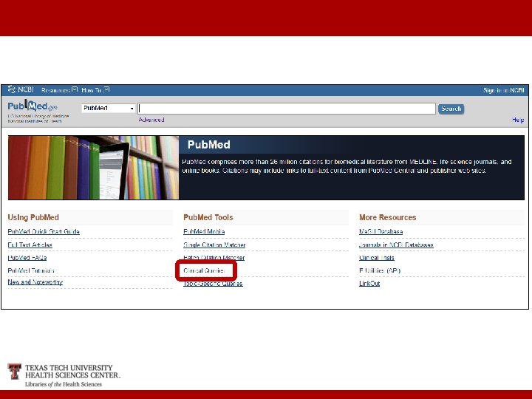
Task: Click the PubMed banner title
Action: pos(208,145)
